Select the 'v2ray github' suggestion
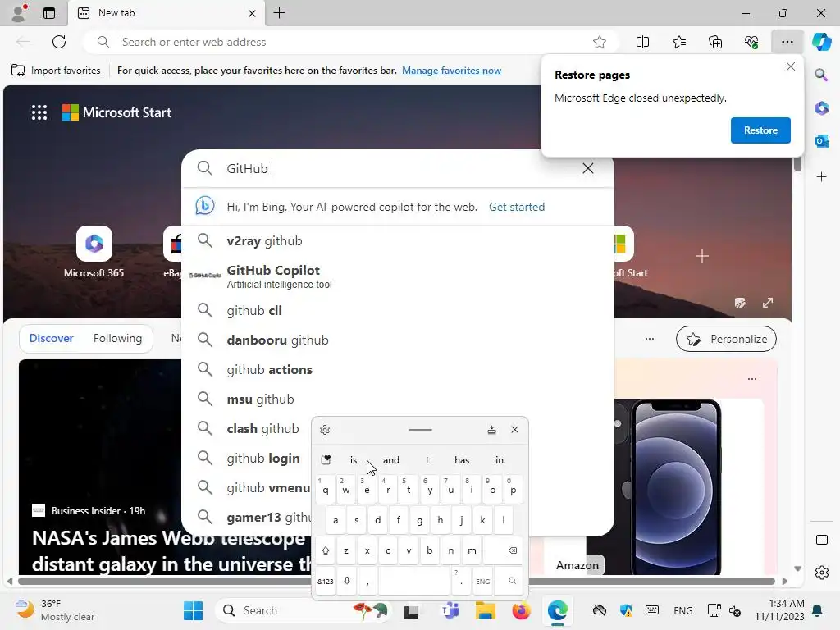This screenshot has width=840, height=630. point(398,240)
